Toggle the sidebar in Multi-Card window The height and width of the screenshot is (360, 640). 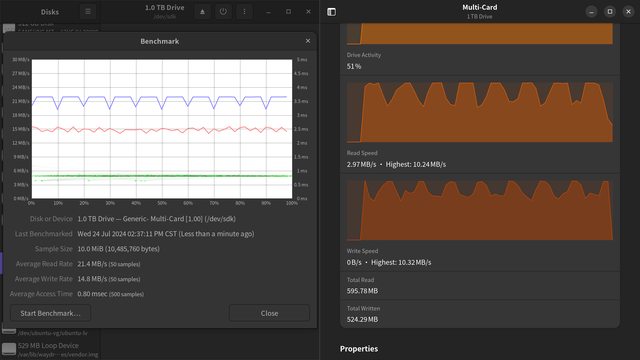click(x=331, y=12)
